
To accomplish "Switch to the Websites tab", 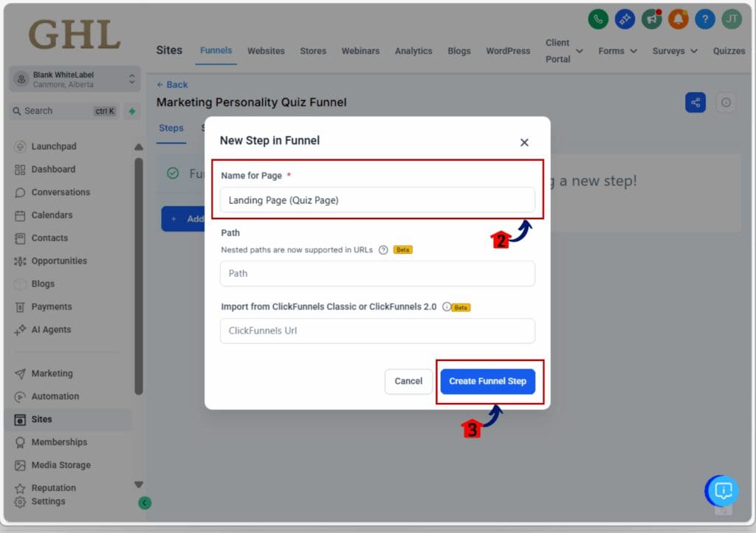I will pos(266,51).
